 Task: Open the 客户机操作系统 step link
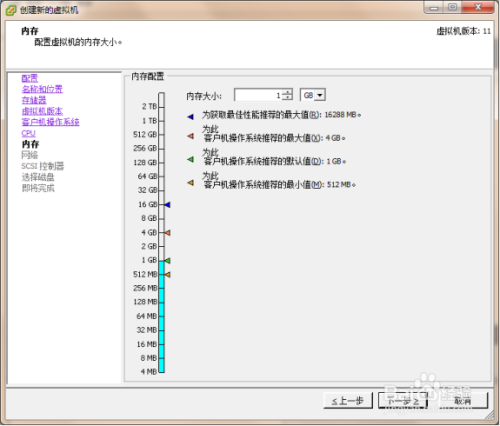(50, 122)
